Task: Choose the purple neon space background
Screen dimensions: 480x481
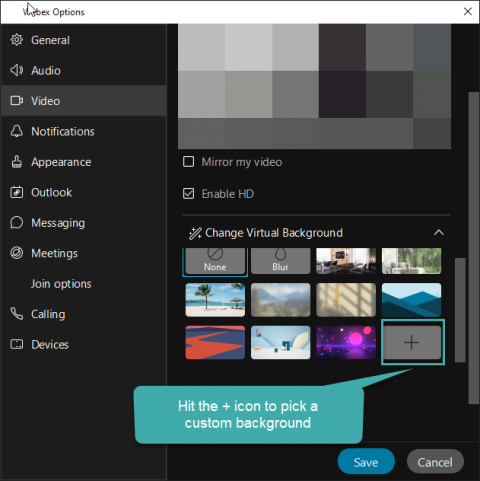Action: 346,343
